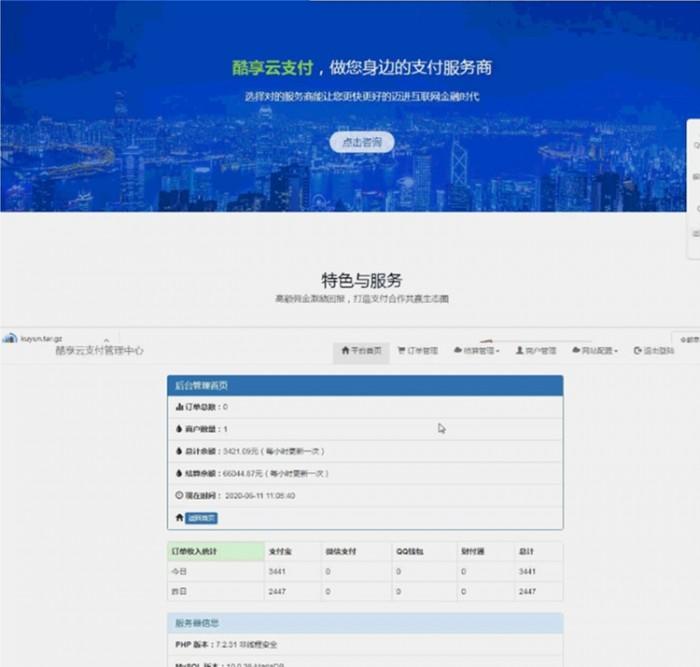The image size is (700, 667).
Task: Click the 酷享云支付管理中心 brand title
Action: 99,351
